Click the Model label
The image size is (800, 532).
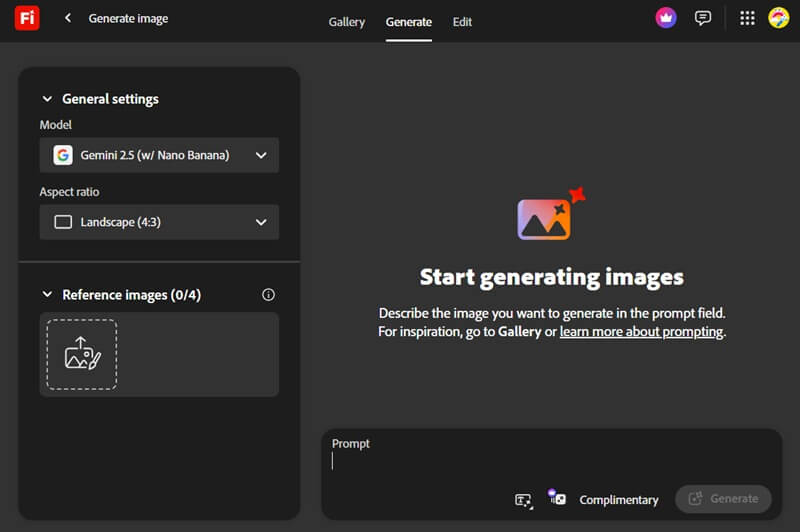point(56,125)
